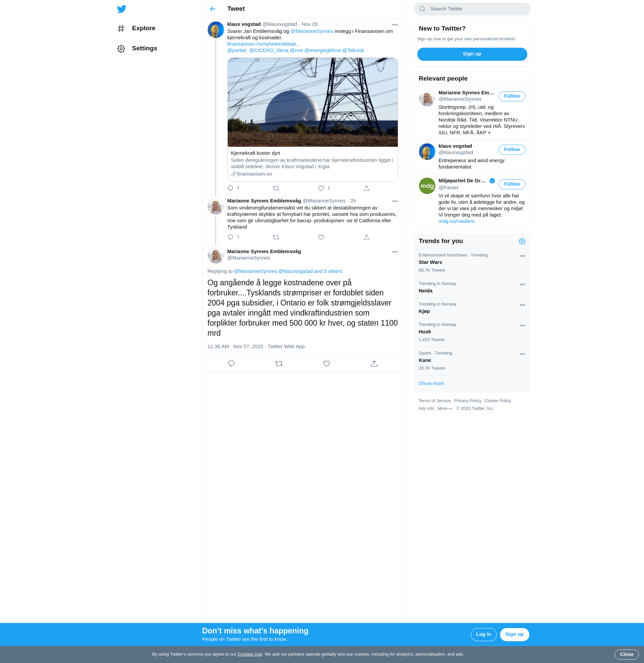This screenshot has width=644, height=663.
Task: Open Explore in the sidebar
Action: [144, 29]
